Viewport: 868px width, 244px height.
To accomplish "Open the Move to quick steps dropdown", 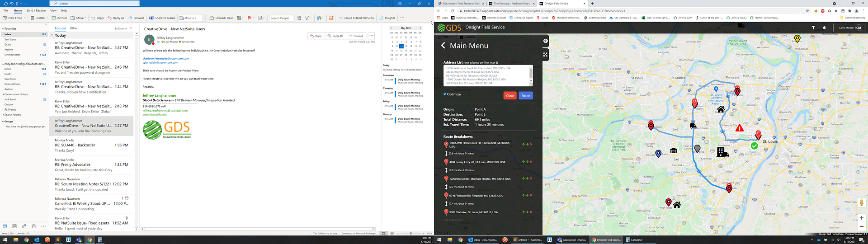I will 204,18.
